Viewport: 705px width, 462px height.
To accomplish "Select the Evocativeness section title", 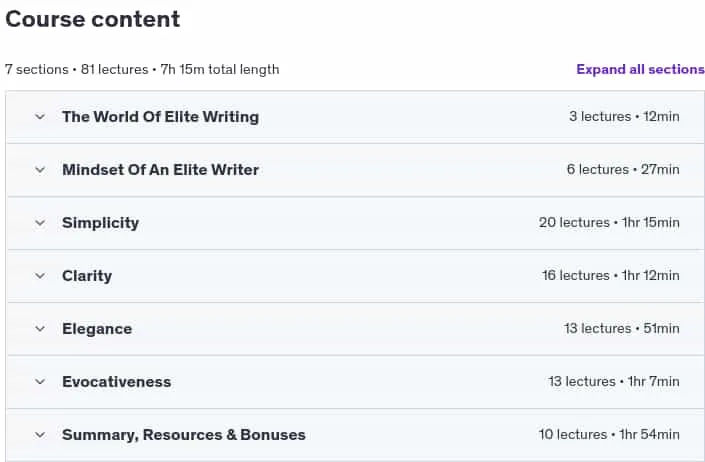I will [x=116, y=382].
